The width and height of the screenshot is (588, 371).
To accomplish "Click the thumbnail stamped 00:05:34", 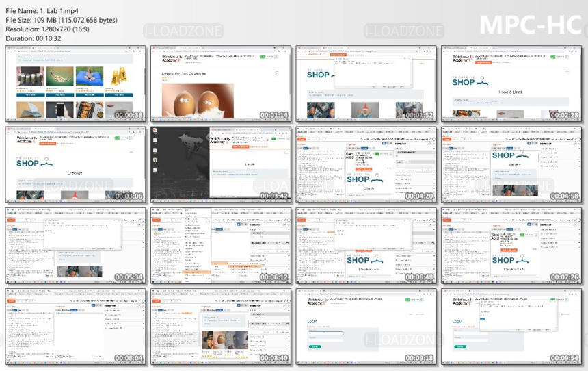I will click(x=76, y=246).
